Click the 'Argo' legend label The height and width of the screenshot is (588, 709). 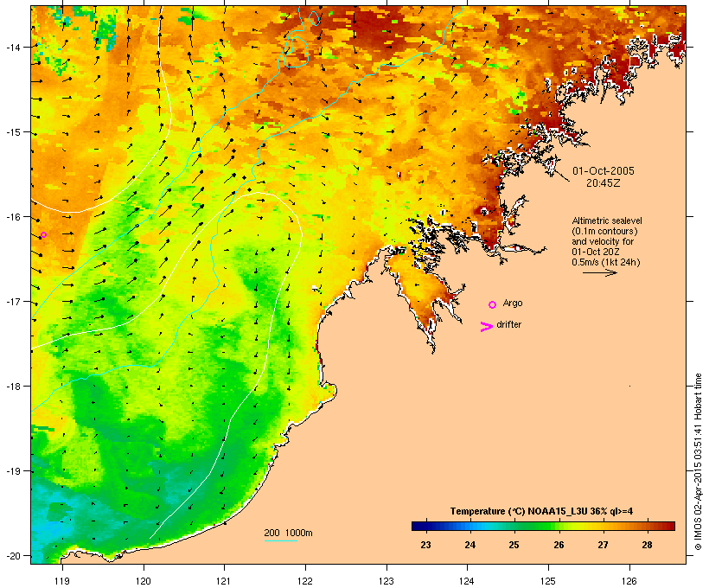click(513, 303)
